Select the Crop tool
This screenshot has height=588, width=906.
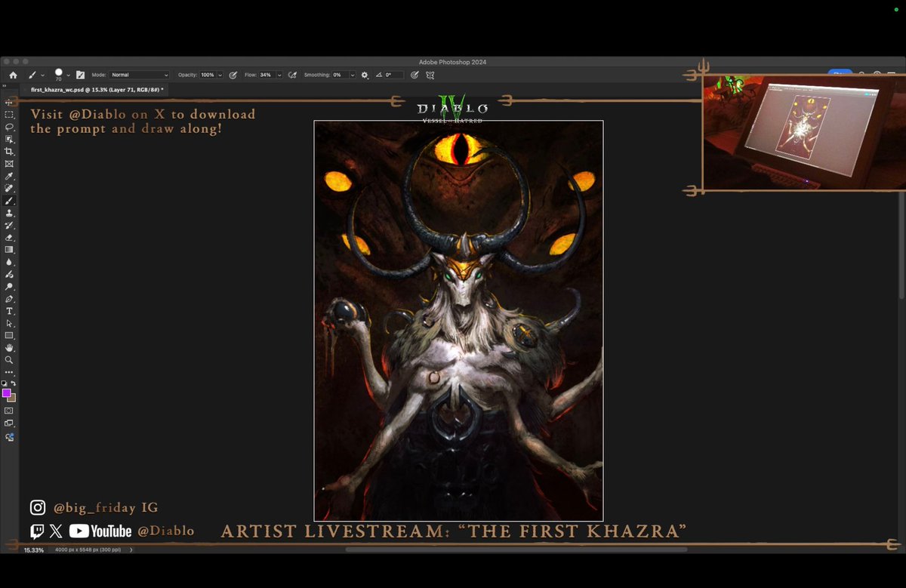pyautogui.click(x=9, y=152)
